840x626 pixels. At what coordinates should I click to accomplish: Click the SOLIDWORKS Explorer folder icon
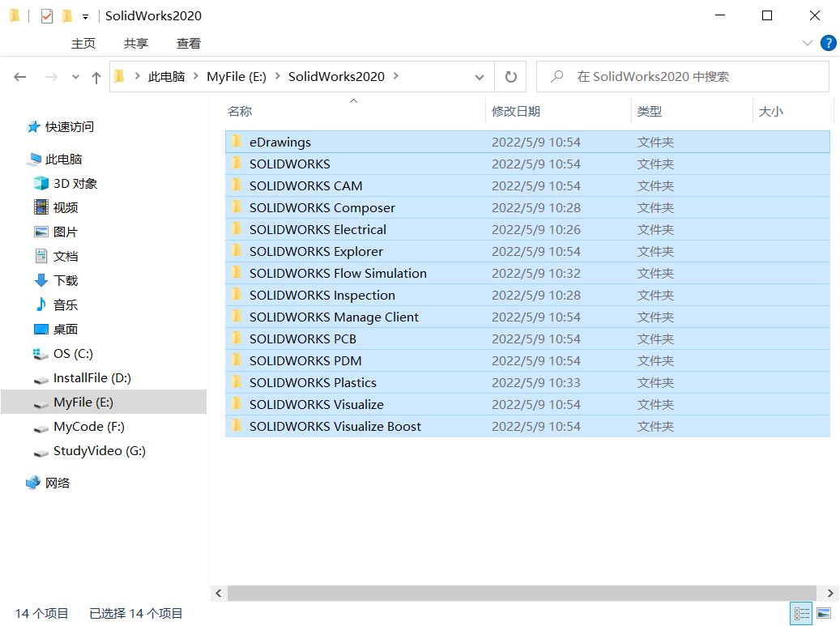tap(237, 250)
